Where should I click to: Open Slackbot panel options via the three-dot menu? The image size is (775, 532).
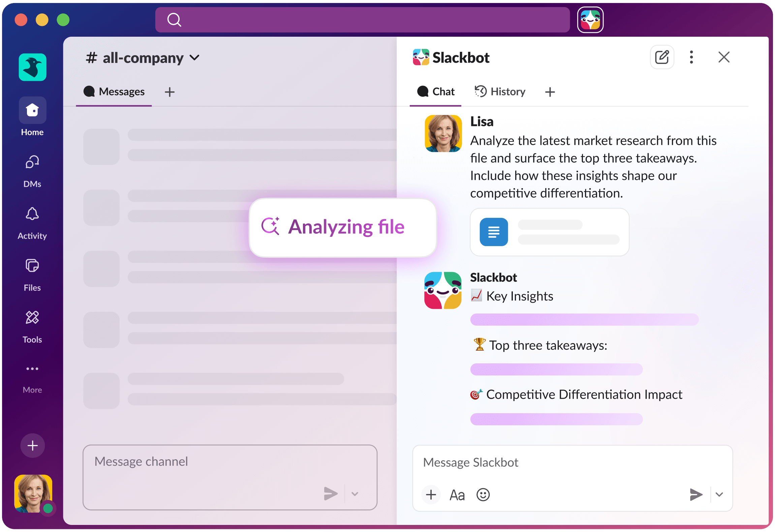691,57
